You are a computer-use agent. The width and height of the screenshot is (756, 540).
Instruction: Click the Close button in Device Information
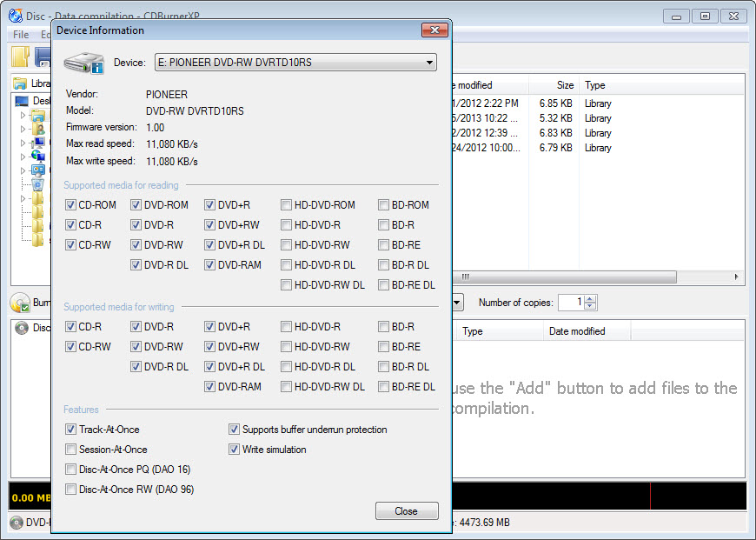pyautogui.click(x=407, y=511)
